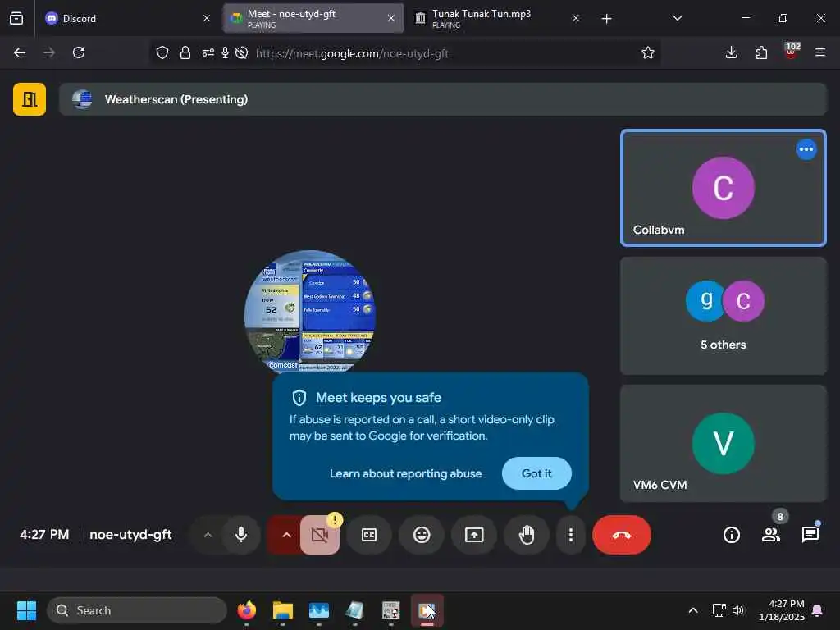Mute the microphone in the Meet call
Image resolution: width=840 pixels, height=630 pixels.
click(241, 535)
